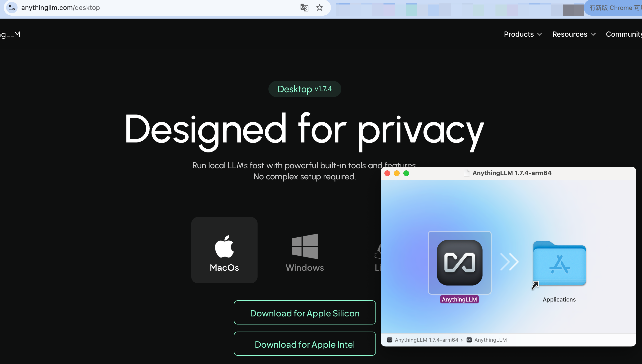
Task: Bookmark this page with the star icon
Action: point(320,8)
